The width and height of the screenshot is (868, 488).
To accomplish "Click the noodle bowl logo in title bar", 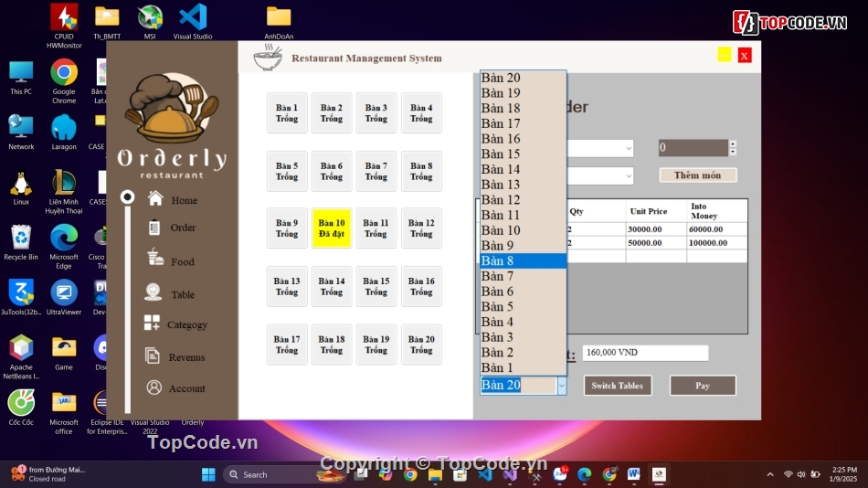I will 268,57.
